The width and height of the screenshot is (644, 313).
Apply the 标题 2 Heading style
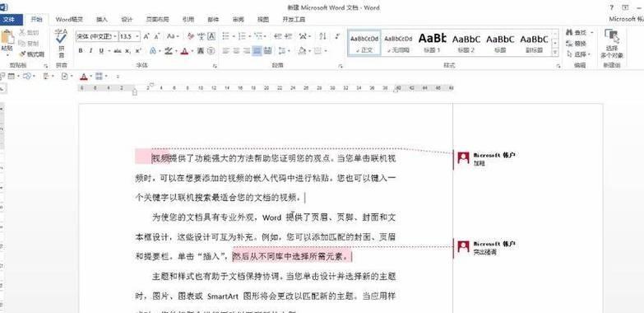(466, 43)
